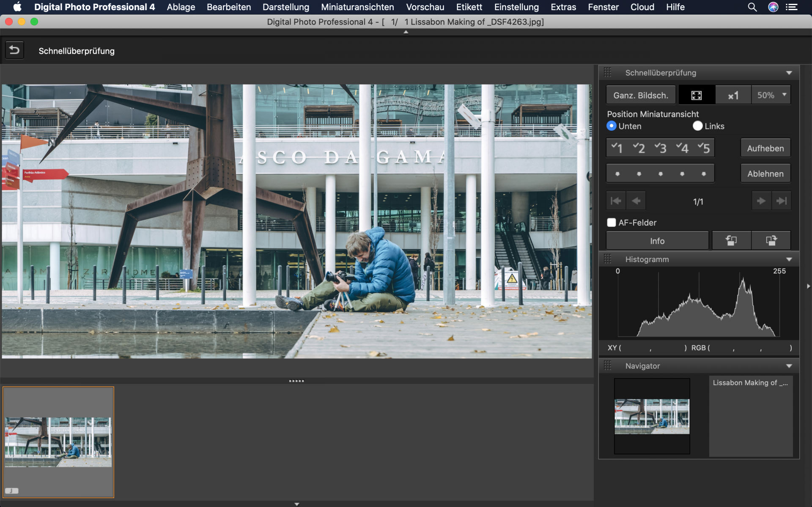Grab Navigator panel grip handle

pos(608,366)
